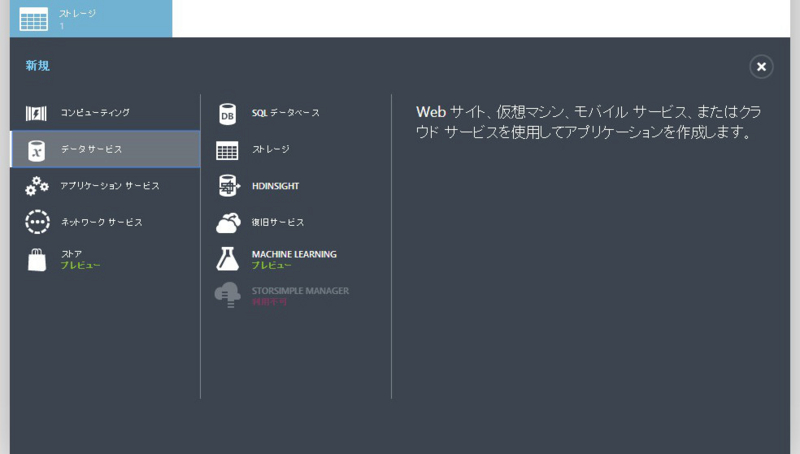The width and height of the screenshot is (800, 454).
Task: Click the コンピューティング barcode icon
Action: pos(36,113)
